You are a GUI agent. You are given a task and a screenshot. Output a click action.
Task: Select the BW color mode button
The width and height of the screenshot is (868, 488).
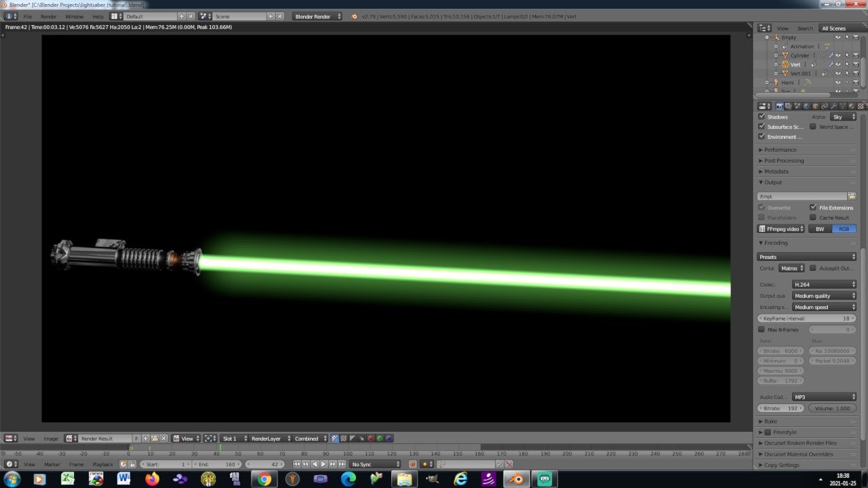point(820,229)
